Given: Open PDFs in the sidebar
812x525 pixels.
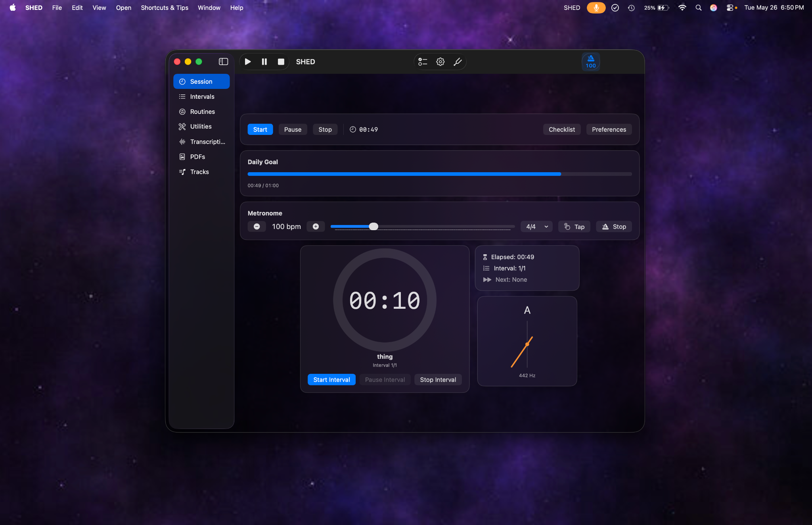Looking at the screenshot, I should click(x=201, y=157).
